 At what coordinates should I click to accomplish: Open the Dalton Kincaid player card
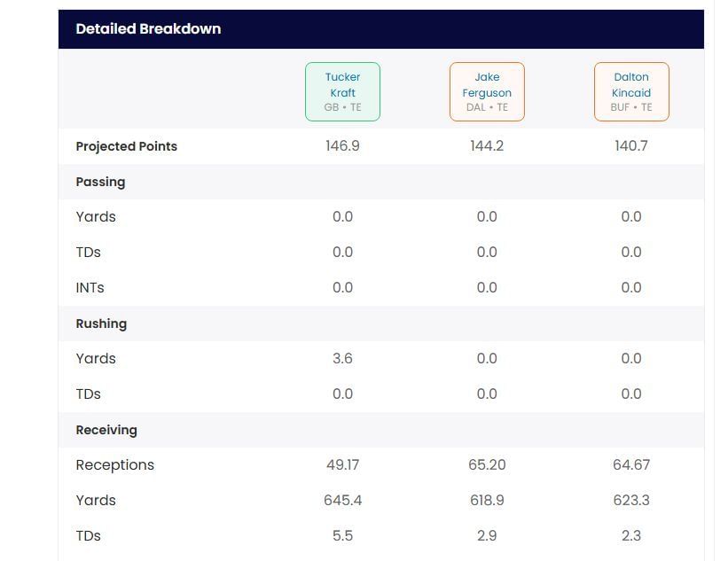click(x=631, y=91)
